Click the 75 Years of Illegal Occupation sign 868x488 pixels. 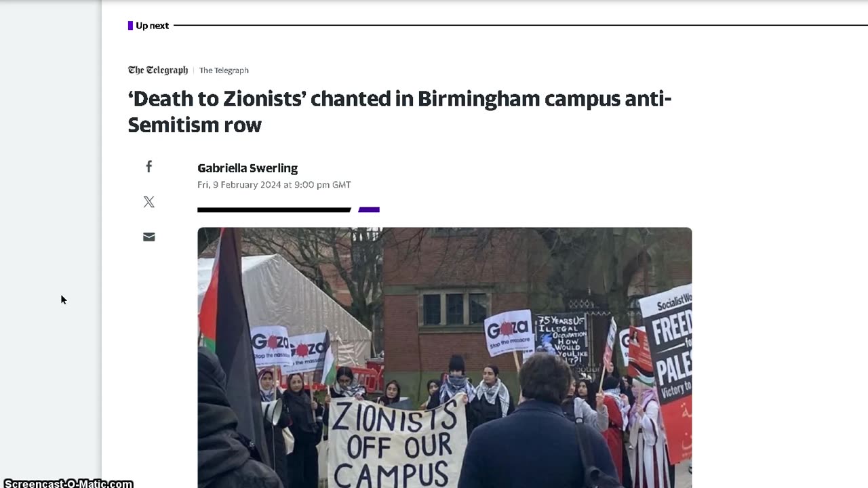(x=561, y=339)
